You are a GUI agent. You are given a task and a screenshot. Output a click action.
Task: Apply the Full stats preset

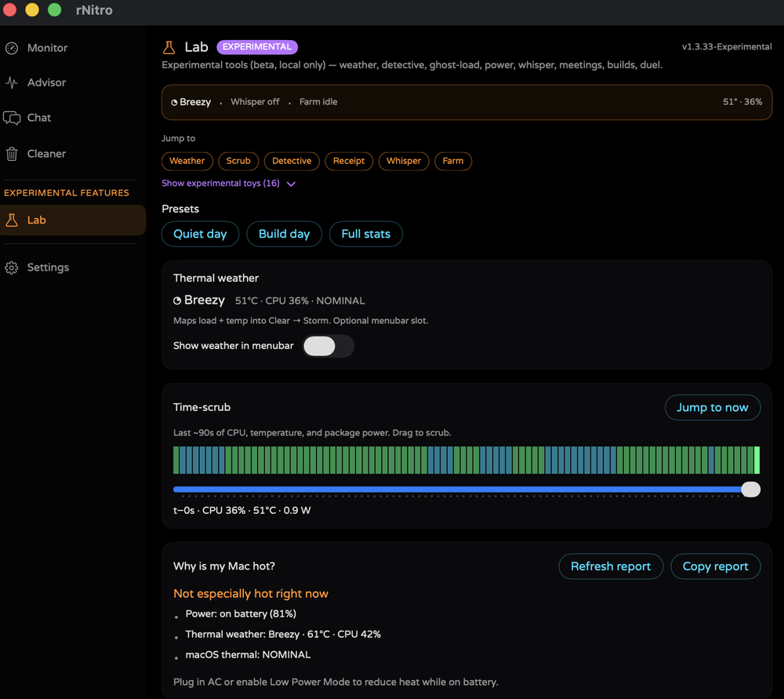tap(366, 234)
